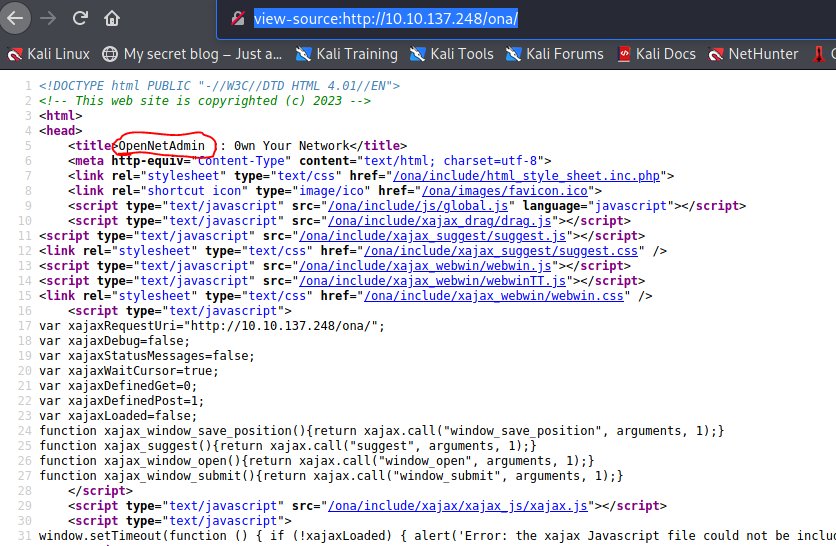The width and height of the screenshot is (836, 546).
Task: Click the window.setTimeout line
Action: click(437, 535)
